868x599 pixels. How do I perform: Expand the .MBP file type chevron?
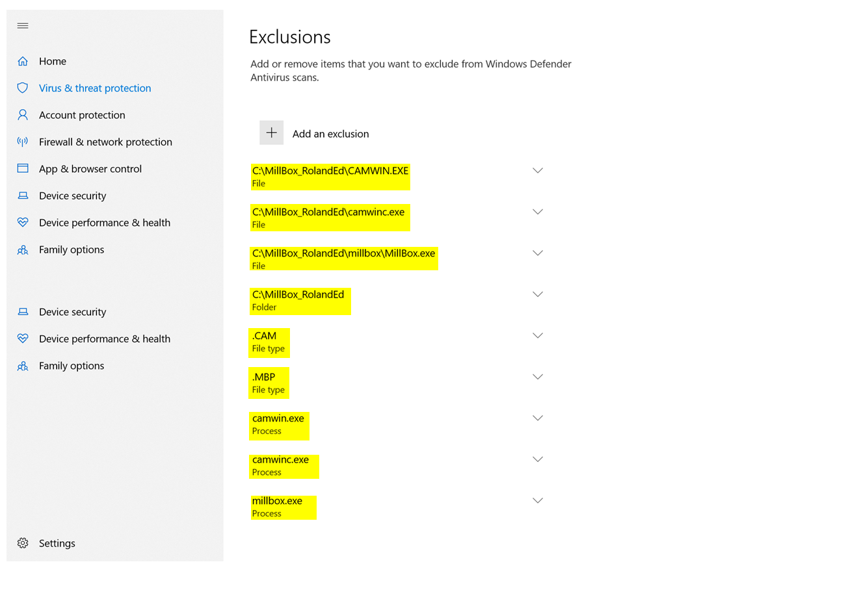pyautogui.click(x=538, y=377)
